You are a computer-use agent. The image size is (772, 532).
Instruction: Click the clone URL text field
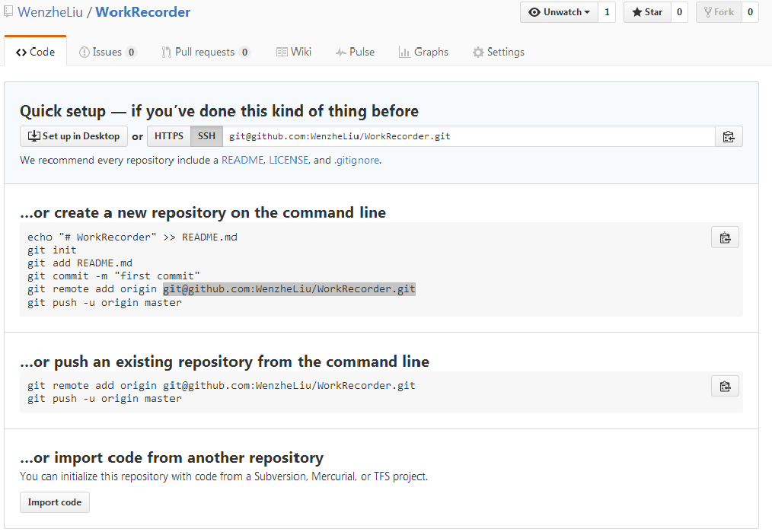click(469, 136)
